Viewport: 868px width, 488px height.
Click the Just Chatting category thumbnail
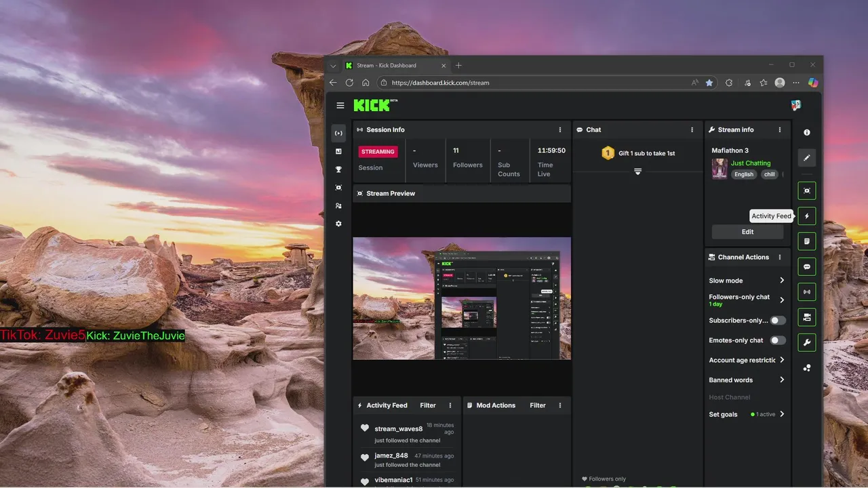click(719, 169)
